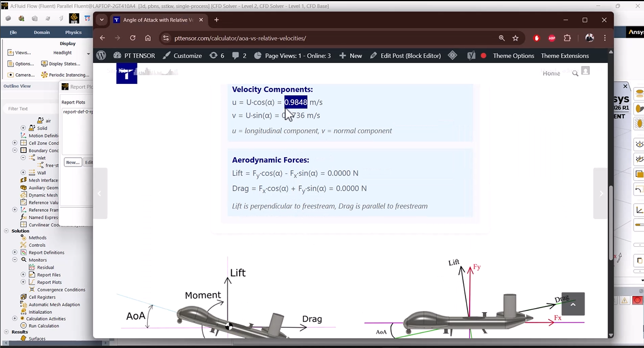Bookmark this page with the star icon
The width and height of the screenshot is (644, 348).
[516, 38]
